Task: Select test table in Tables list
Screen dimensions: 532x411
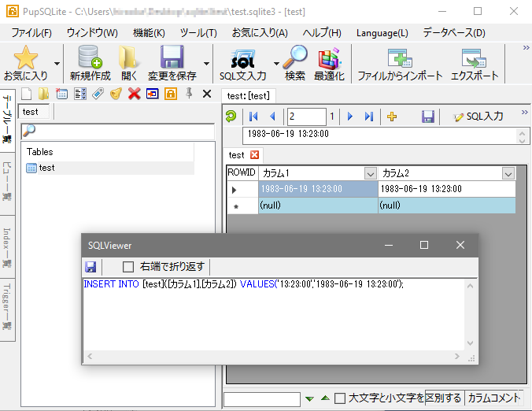Action: coord(110,168)
